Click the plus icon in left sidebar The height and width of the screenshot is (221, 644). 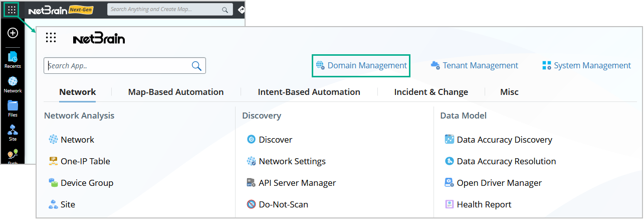tap(13, 33)
